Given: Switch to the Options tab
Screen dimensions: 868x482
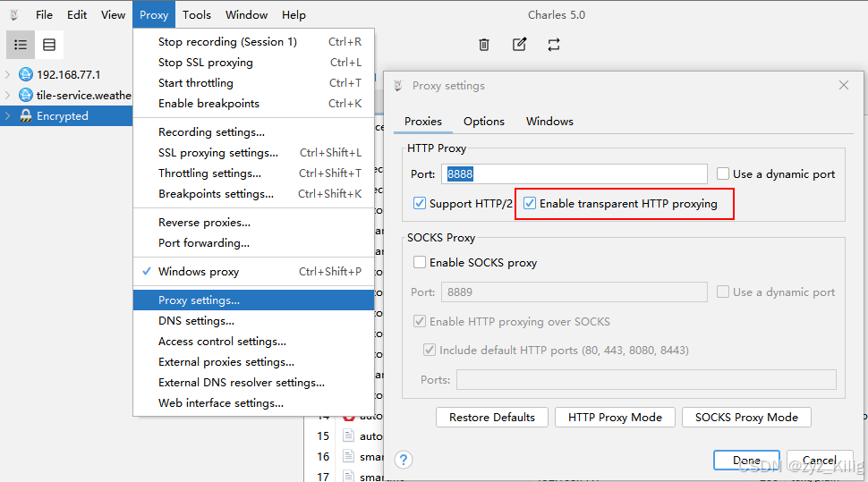Looking at the screenshot, I should (x=484, y=122).
